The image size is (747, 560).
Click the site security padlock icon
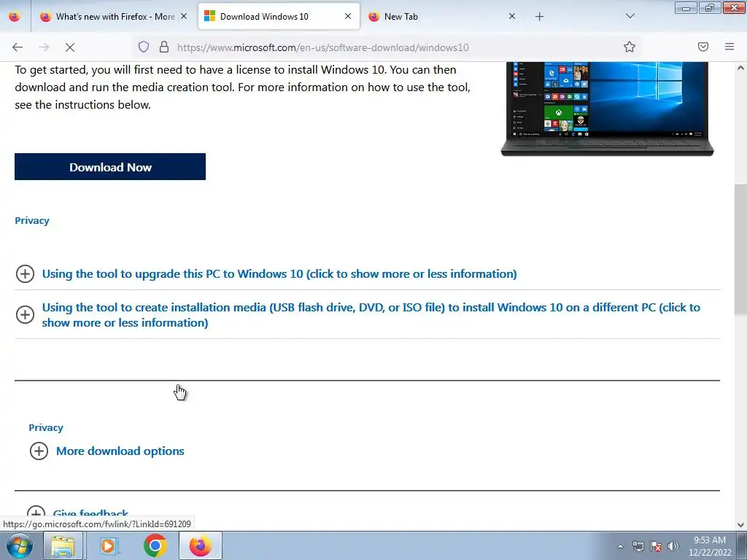[x=164, y=47]
